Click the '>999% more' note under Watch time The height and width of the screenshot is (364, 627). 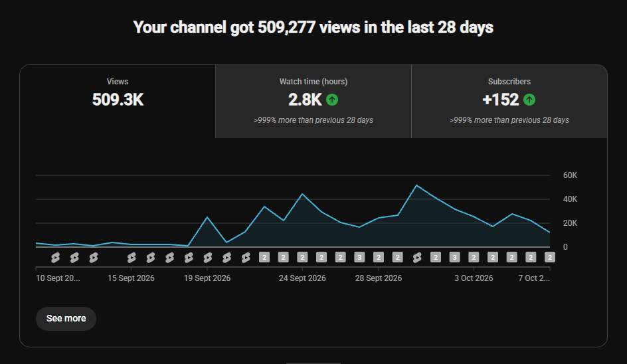coord(313,120)
